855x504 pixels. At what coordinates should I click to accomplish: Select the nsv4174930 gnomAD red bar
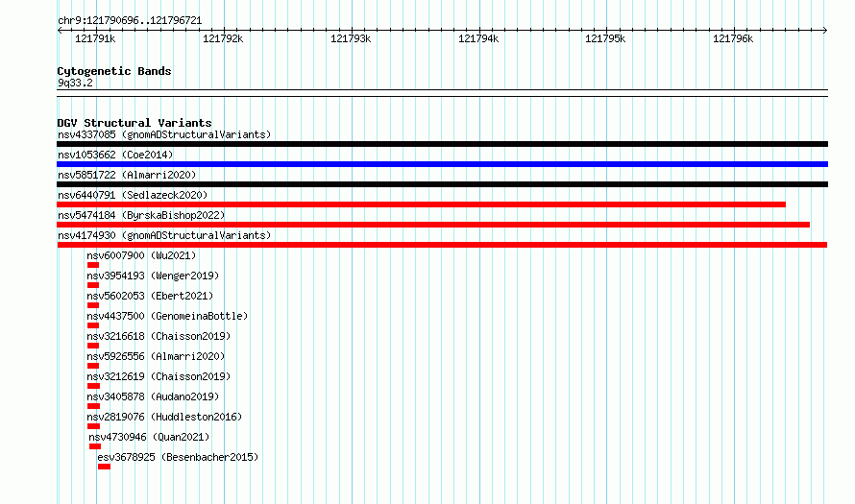click(442, 245)
